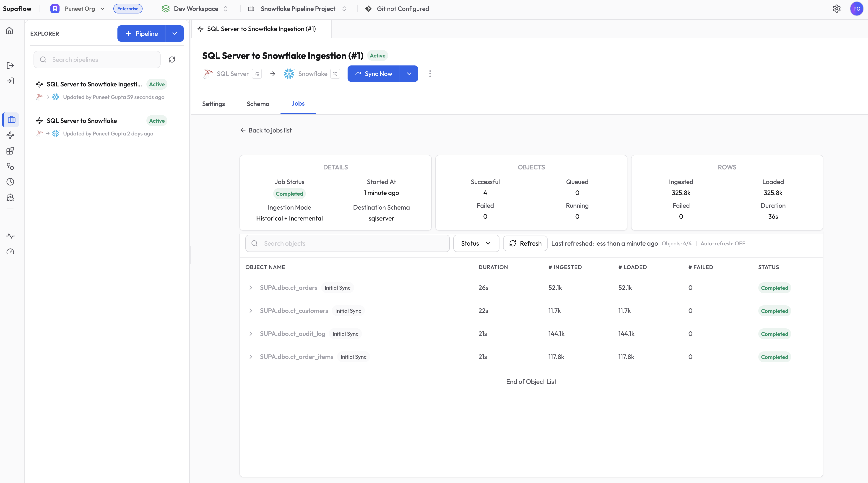868x483 pixels.
Task: Open the three-dot pipeline options menu
Action: pyautogui.click(x=430, y=74)
